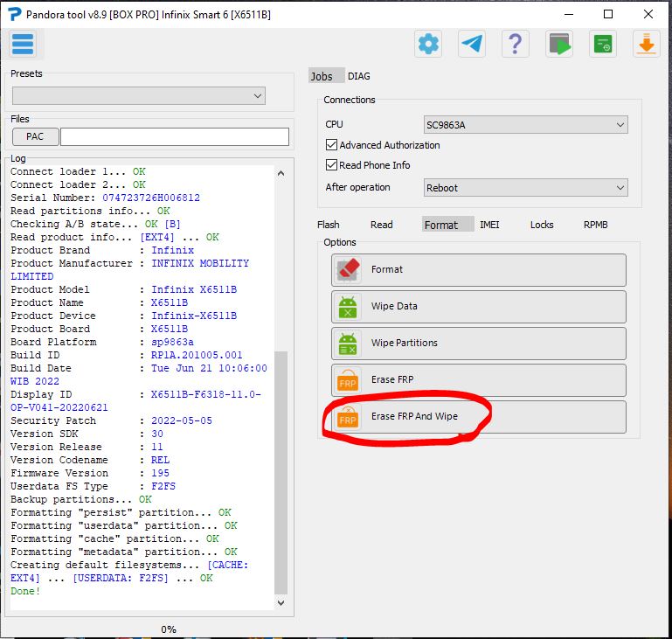The image size is (672, 639).
Task: Select the Flash tab
Action: pos(329,225)
